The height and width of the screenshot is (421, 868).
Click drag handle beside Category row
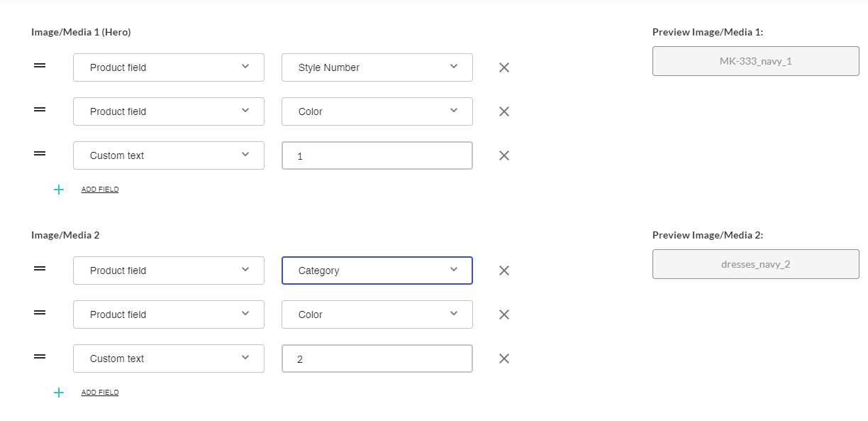pos(40,268)
